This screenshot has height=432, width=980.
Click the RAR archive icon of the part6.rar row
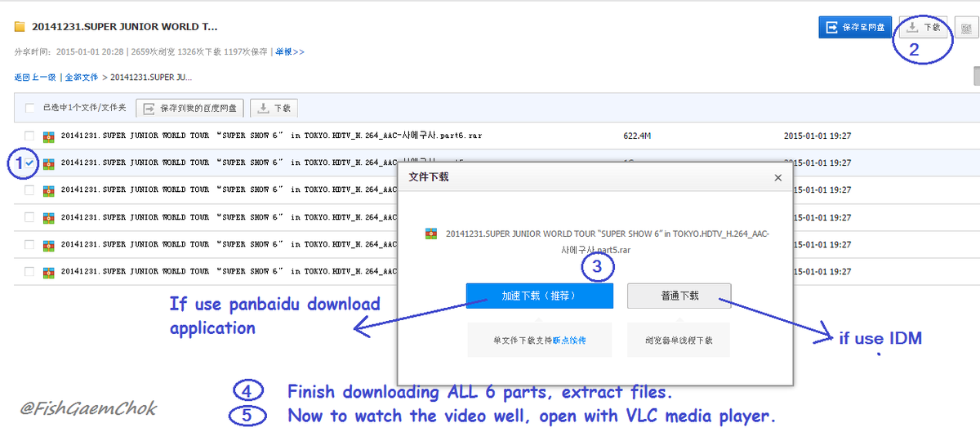tap(49, 136)
